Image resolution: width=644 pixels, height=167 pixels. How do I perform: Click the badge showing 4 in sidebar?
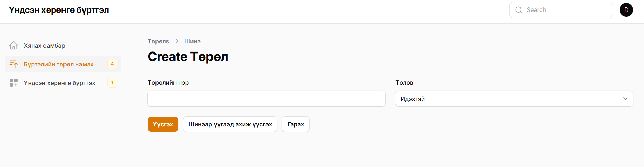112,64
